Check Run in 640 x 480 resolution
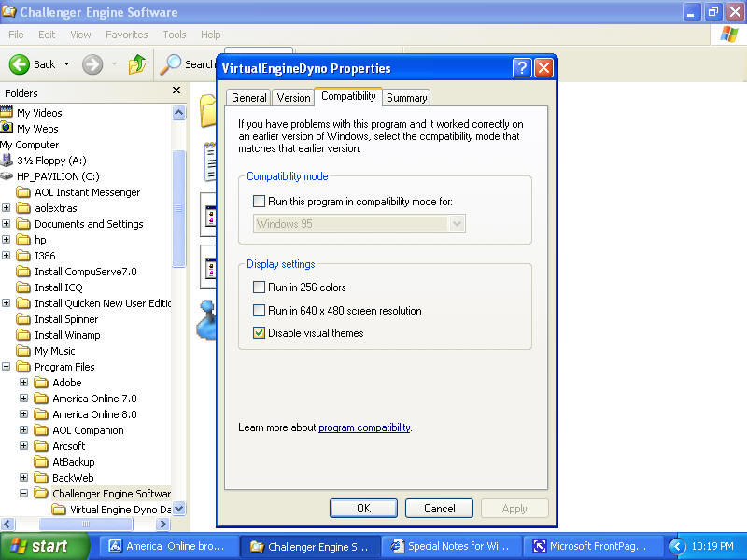 260,310
